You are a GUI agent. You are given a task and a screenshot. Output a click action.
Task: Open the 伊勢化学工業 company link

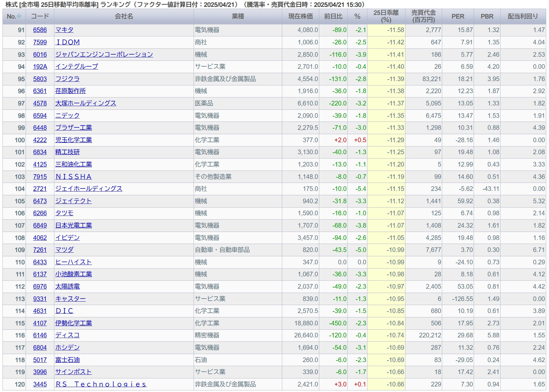[x=73, y=323]
